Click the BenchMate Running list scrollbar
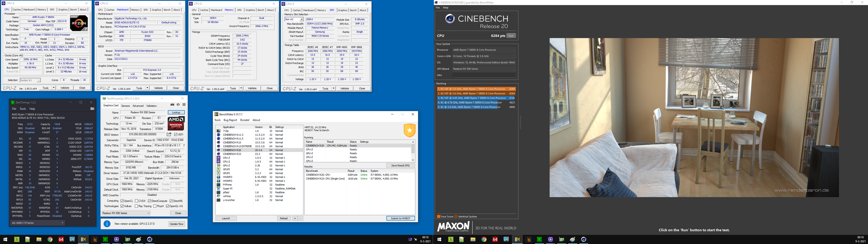The height and width of the screenshot is (244, 868). [x=413, y=151]
